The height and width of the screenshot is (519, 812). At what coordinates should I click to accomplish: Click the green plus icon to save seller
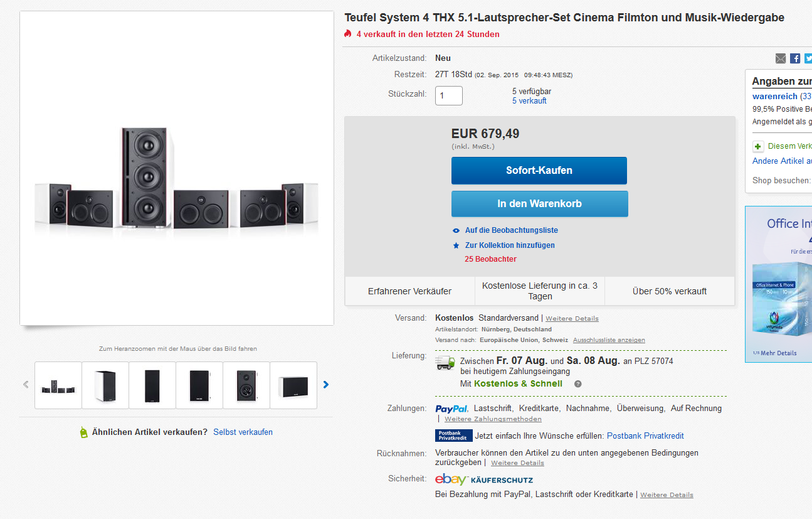[x=758, y=146]
